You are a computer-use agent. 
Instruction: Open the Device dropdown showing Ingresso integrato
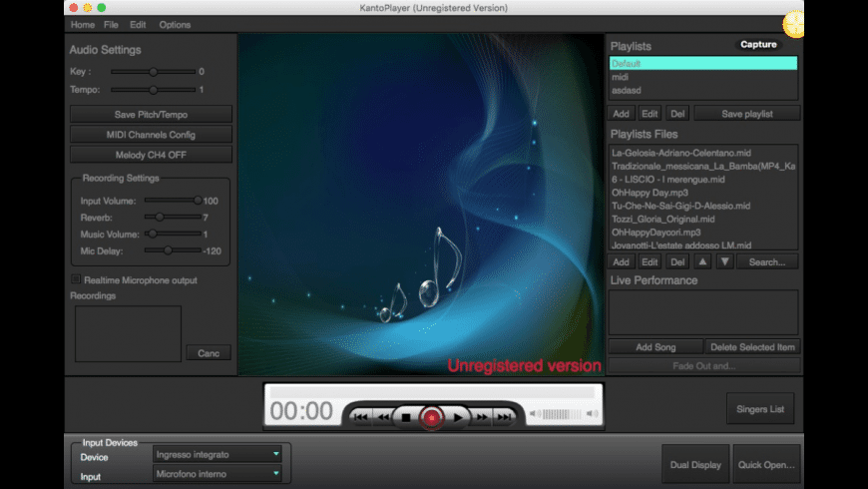click(217, 454)
